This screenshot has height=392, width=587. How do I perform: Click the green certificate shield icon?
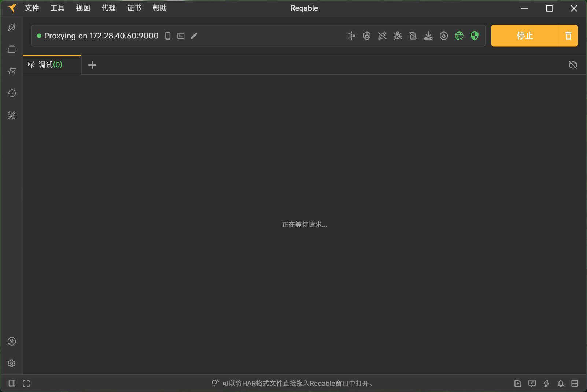pyautogui.click(x=475, y=36)
